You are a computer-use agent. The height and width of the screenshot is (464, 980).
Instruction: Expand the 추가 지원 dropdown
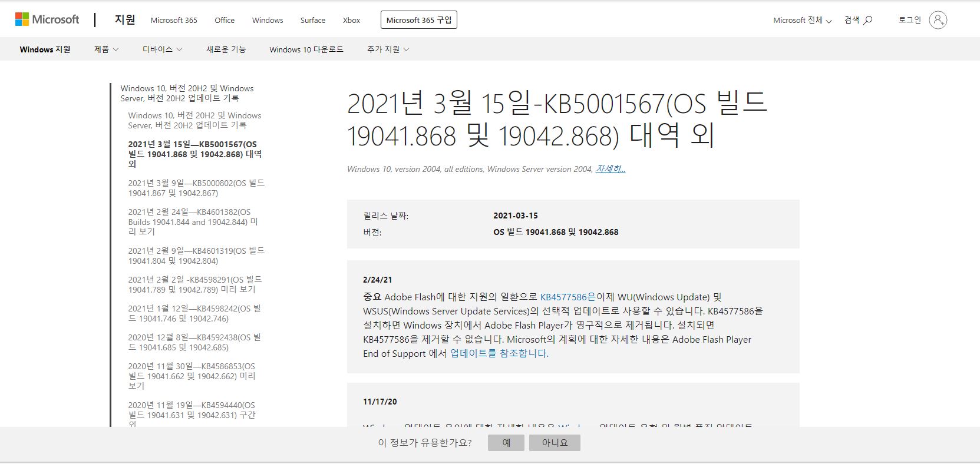pyautogui.click(x=388, y=49)
